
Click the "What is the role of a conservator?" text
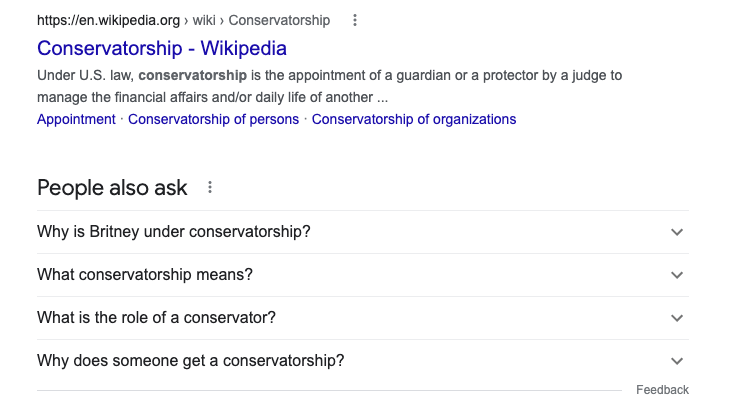pyautogui.click(x=156, y=318)
